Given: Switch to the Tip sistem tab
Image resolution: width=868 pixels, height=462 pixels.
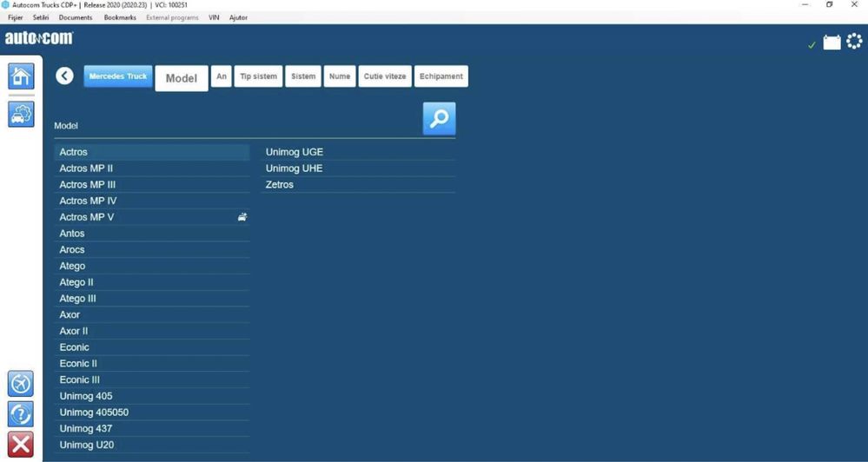Looking at the screenshot, I should click(259, 76).
